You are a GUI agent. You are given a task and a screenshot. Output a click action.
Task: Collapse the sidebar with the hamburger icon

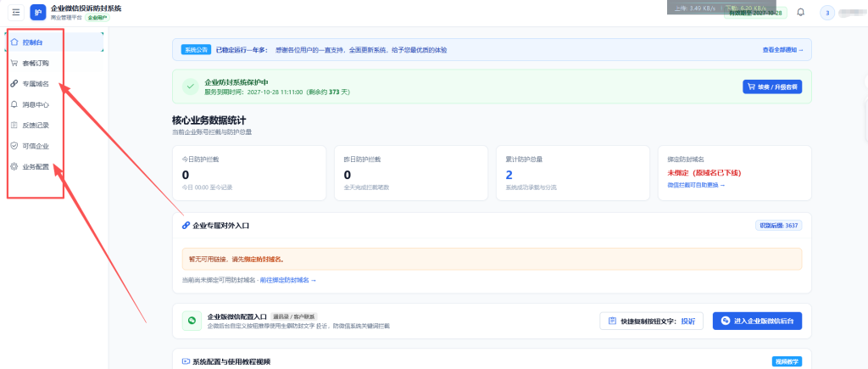click(x=15, y=12)
